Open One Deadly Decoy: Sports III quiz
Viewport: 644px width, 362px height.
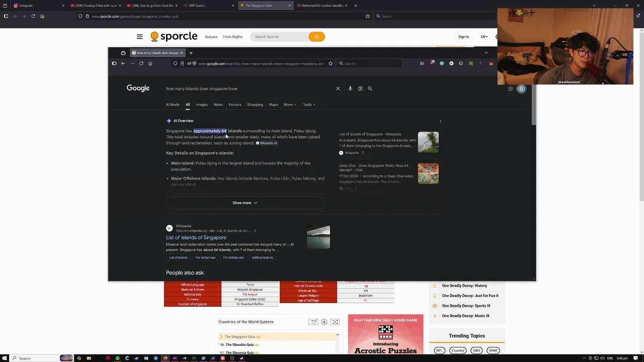click(x=466, y=306)
